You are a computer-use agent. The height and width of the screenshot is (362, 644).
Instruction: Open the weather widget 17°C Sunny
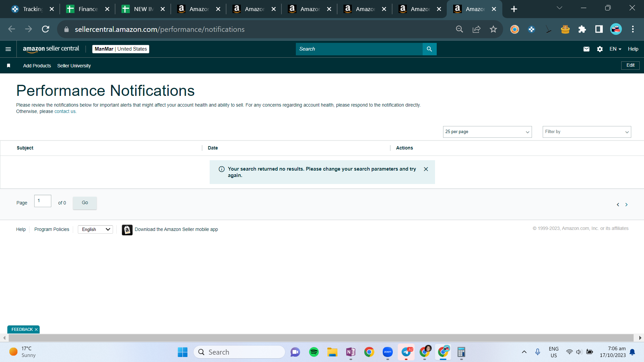pyautogui.click(x=22, y=352)
